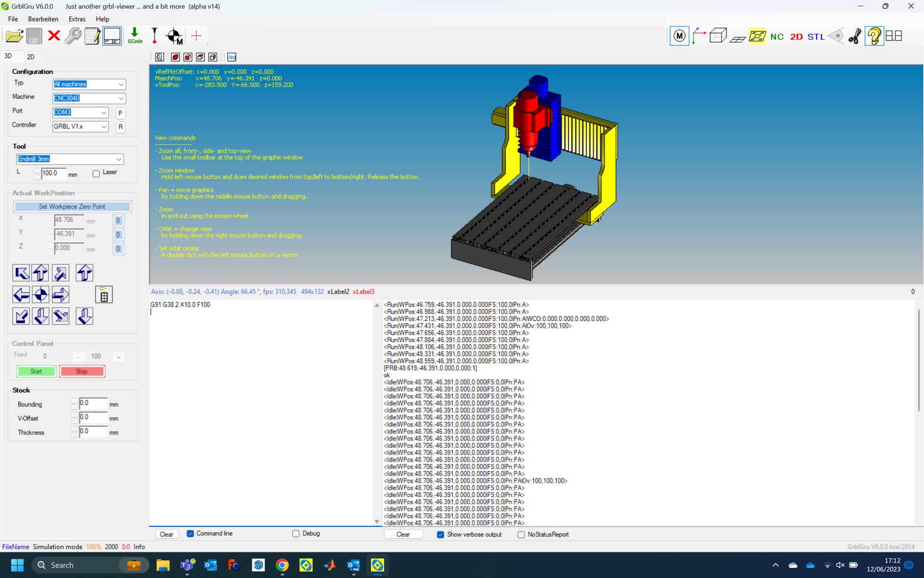Open the Extras menu
The width and height of the screenshot is (924, 578).
pos(77,19)
